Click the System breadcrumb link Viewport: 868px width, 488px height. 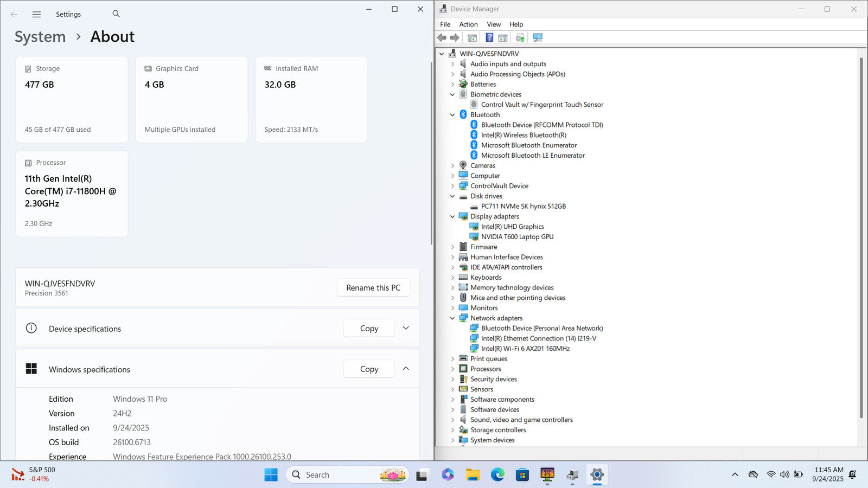pyautogui.click(x=40, y=37)
